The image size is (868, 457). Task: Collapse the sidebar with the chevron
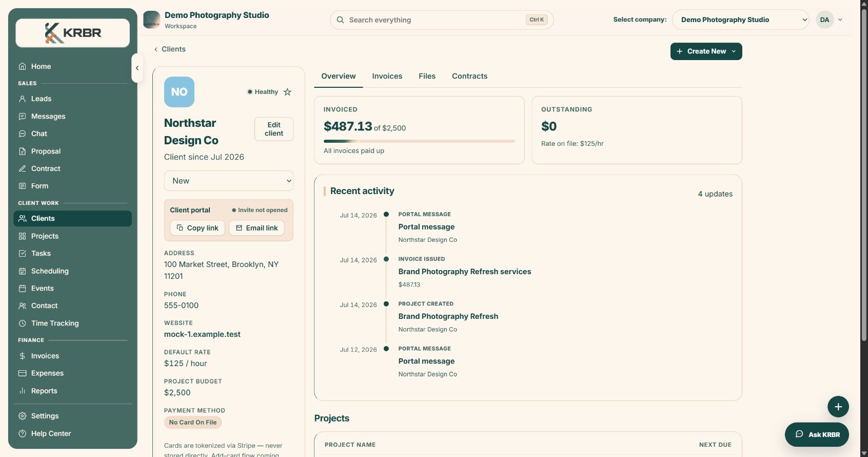point(137,68)
